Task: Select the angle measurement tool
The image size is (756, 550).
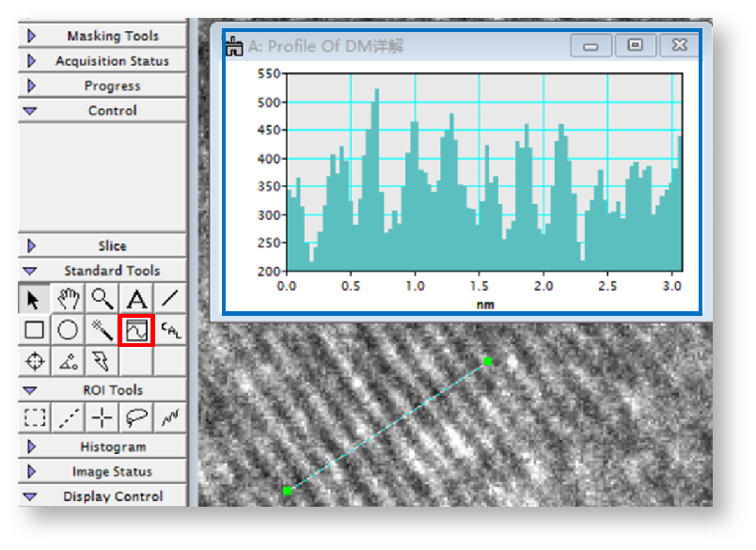Action: pos(68,361)
